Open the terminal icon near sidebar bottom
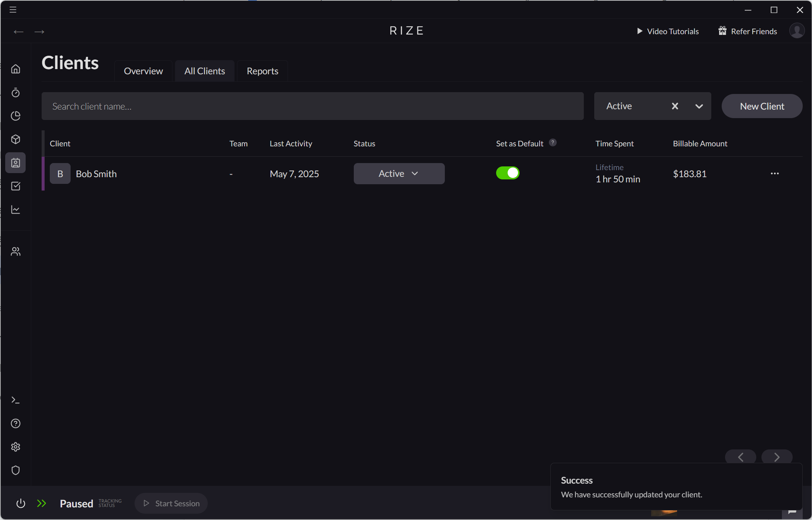The image size is (812, 520). [16, 400]
